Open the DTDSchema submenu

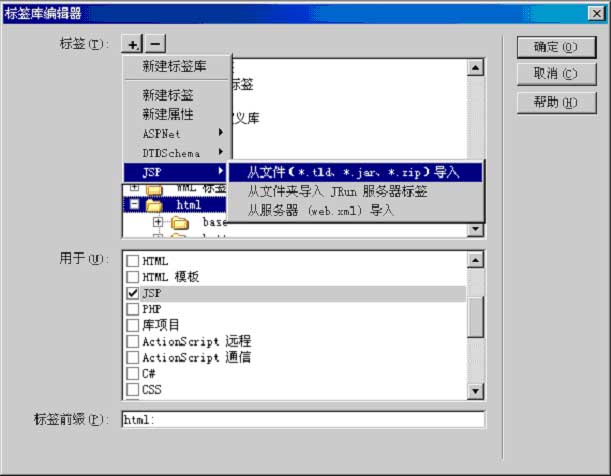[x=177, y=153]
